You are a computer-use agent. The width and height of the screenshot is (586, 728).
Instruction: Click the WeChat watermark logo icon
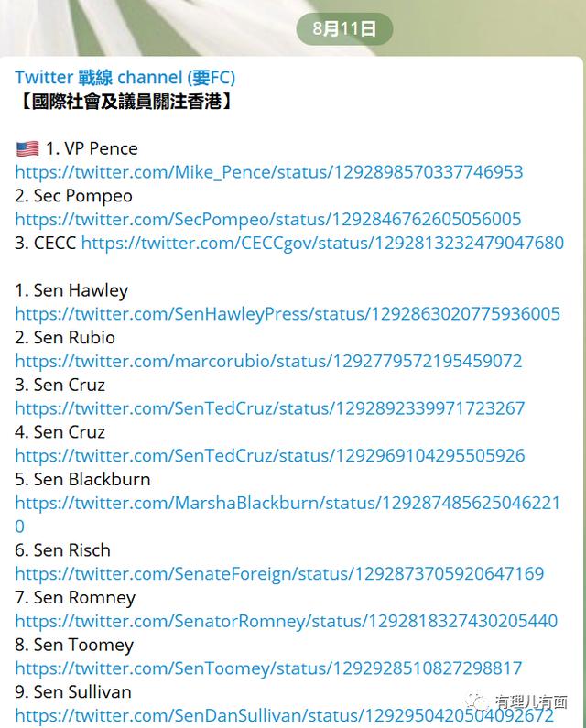tap(477, 701)
